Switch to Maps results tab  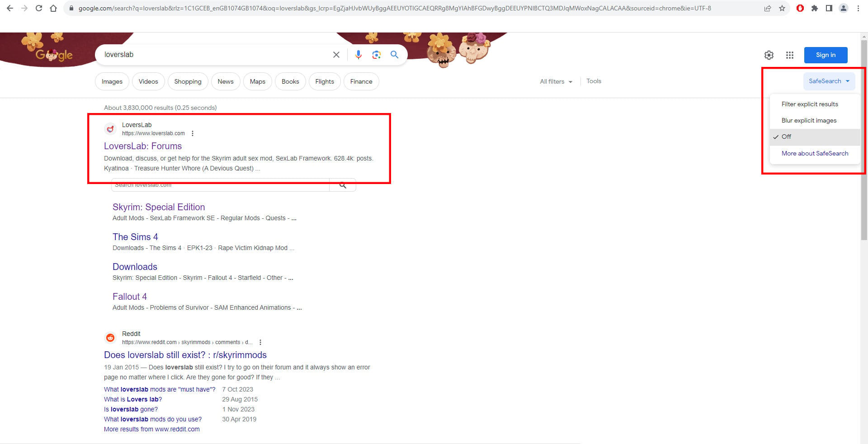coord(258,81)
